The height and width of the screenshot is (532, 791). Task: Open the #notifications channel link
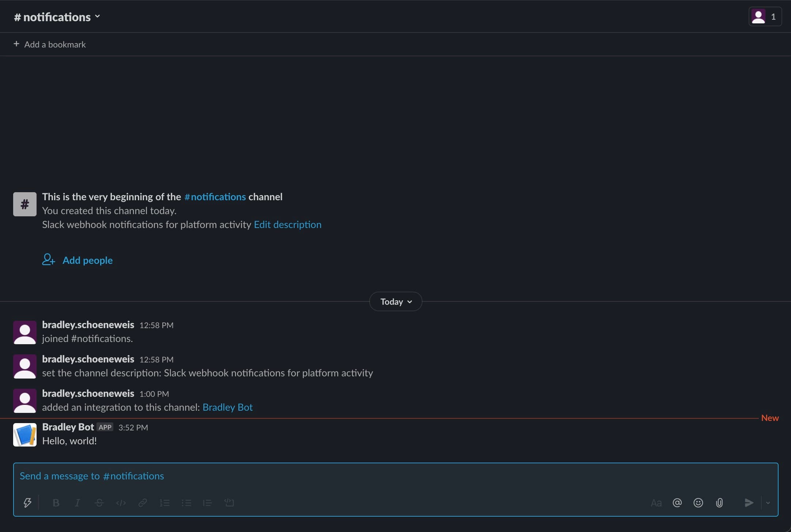point(215,197)
